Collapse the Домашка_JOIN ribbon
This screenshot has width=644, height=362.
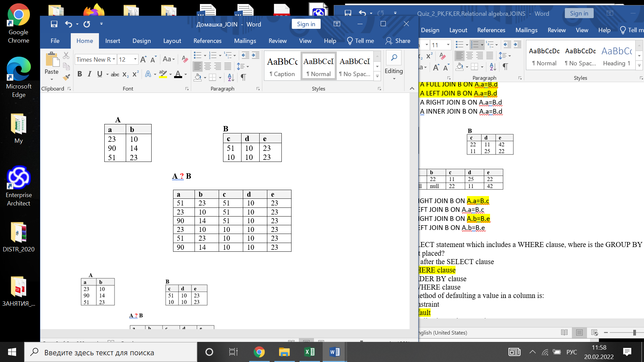(412, 88)
